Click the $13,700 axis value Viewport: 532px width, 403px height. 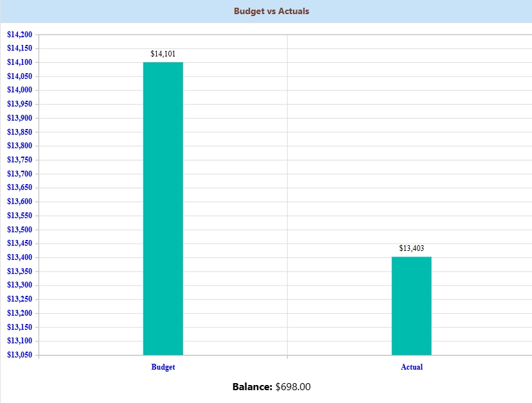click(x=20, y=173)
